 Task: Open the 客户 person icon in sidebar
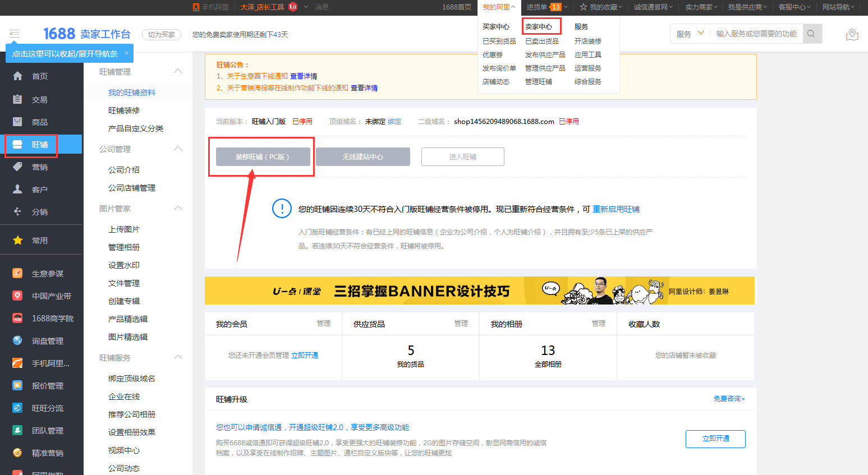18,189
